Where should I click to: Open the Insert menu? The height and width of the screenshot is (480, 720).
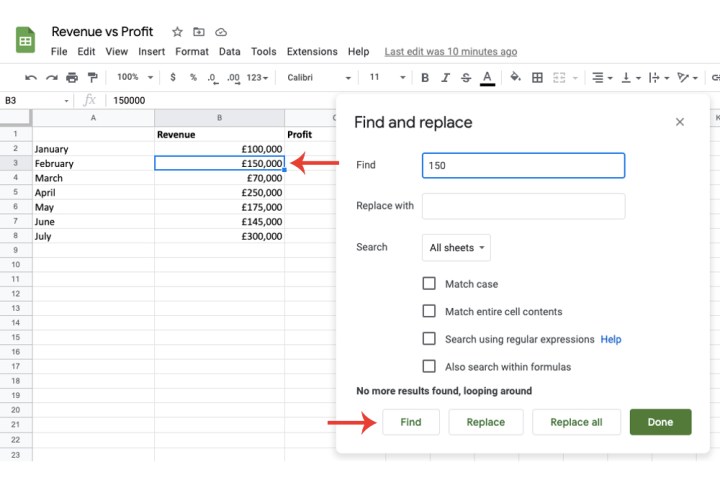(152, 51)
